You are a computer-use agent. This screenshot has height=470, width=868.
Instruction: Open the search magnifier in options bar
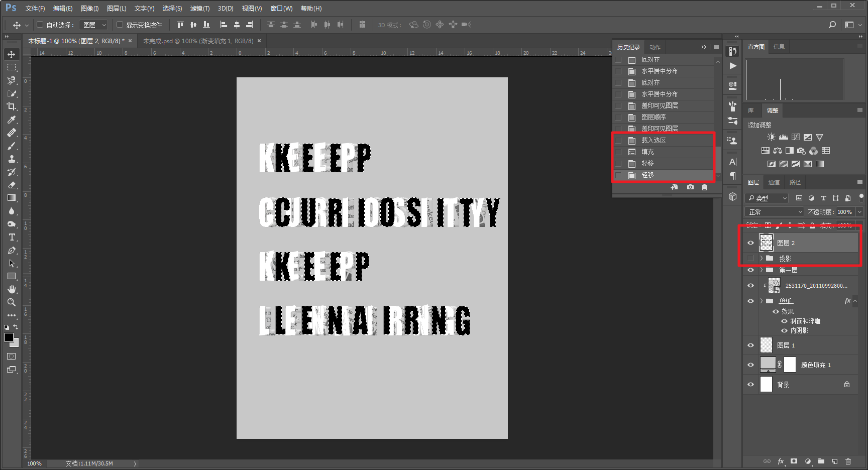832,25
